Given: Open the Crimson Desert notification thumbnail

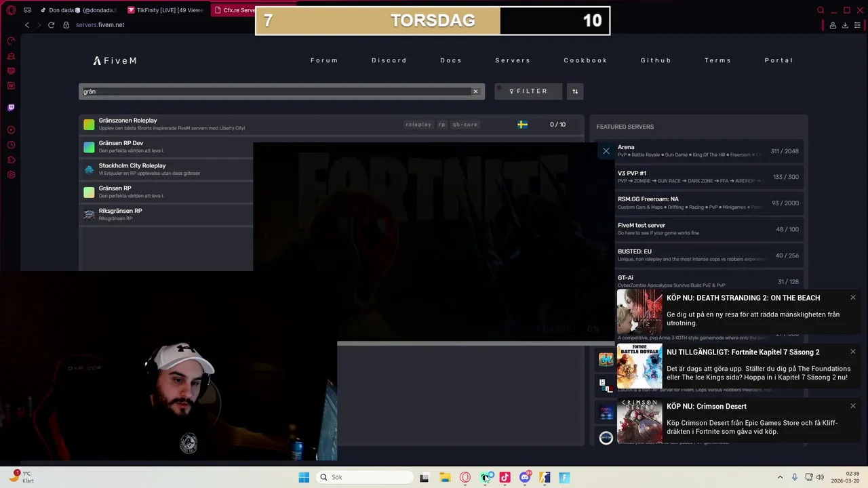Looking at the screenshot, I should 639,421.
